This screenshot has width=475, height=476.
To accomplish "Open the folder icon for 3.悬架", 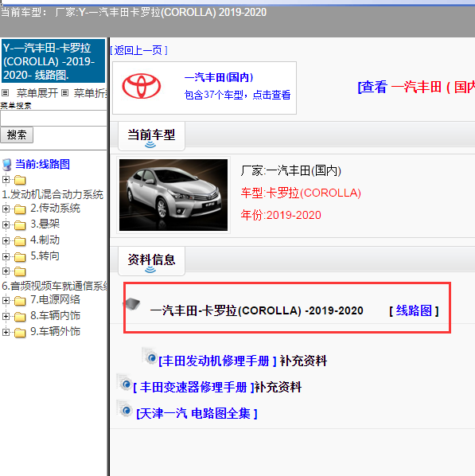I will click(x=20, y=225).
